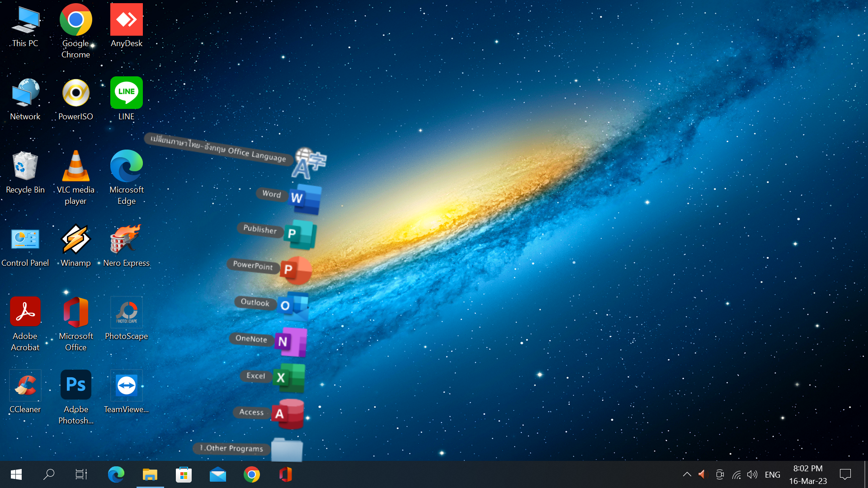Launch Publisher from the dock stack
This screenshot has height=488, width=868.
point(300,235)
